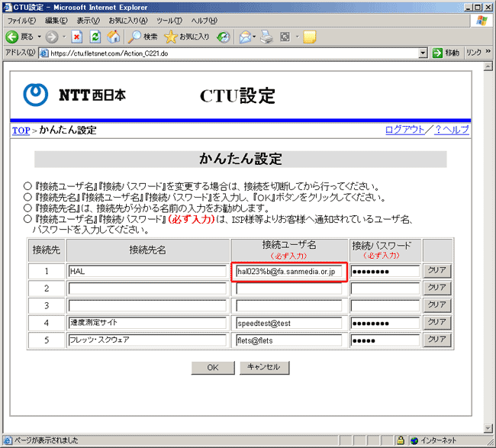This screenshot has height=448, width=496.
Task: Open the 表示(V) menu
Action: pyautogui.click(x=89, y=21)
